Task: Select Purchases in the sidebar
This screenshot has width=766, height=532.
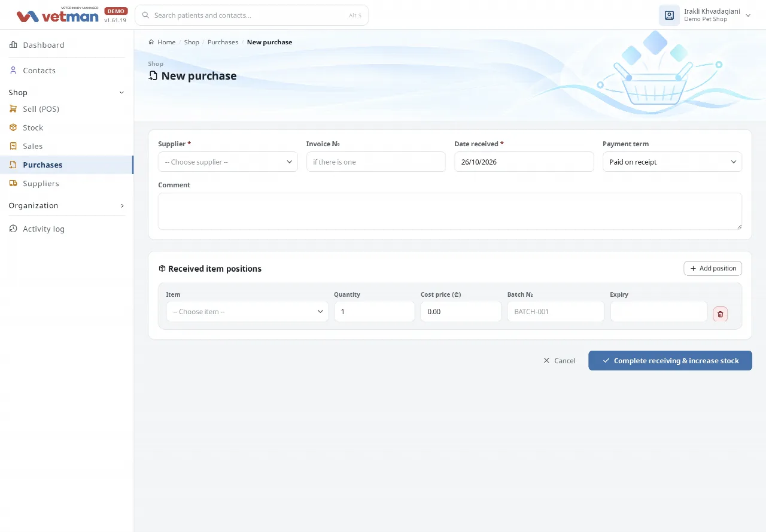Action: pos(66,165)
